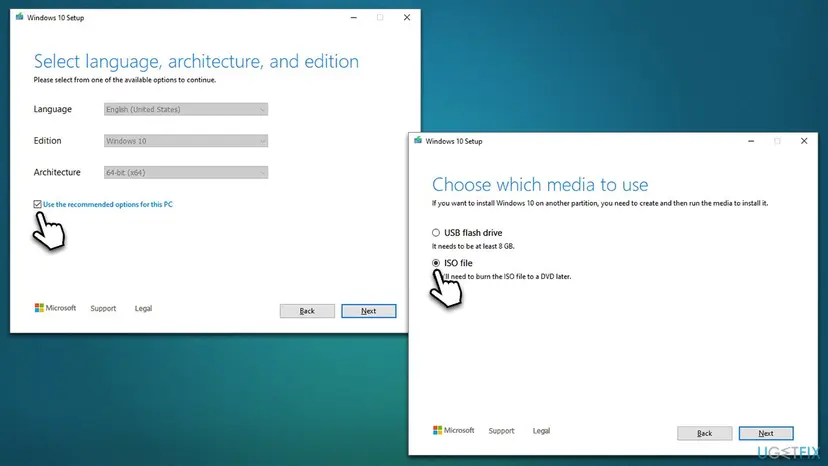Close the language selection setup window
This screenshot has width=828, height=466.
tap(407, 17)
